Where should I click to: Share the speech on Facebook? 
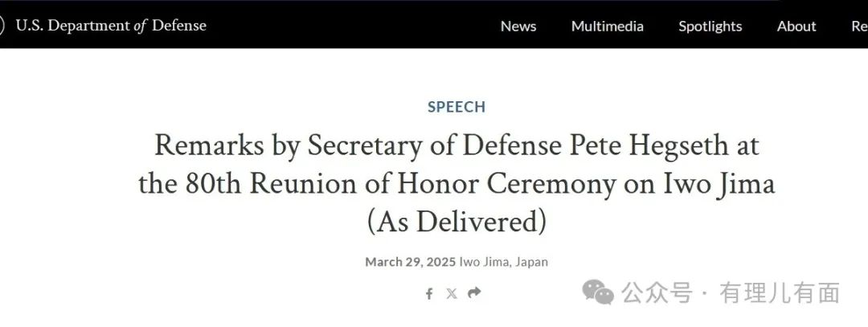pos(429,293)
